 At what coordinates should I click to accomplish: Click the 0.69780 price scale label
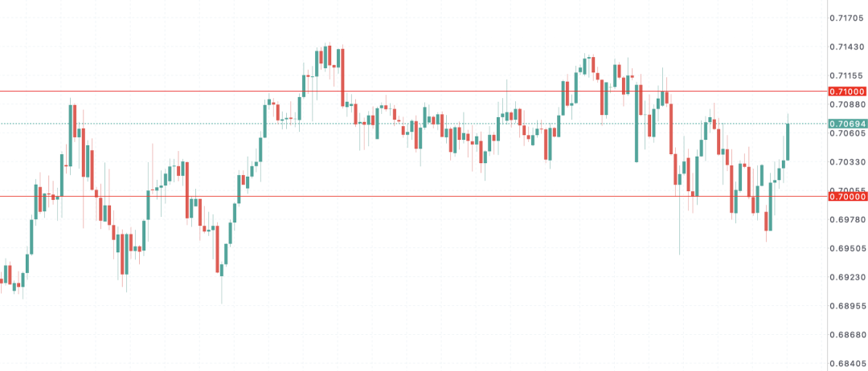pyautogui.click(x=846, y=220)
